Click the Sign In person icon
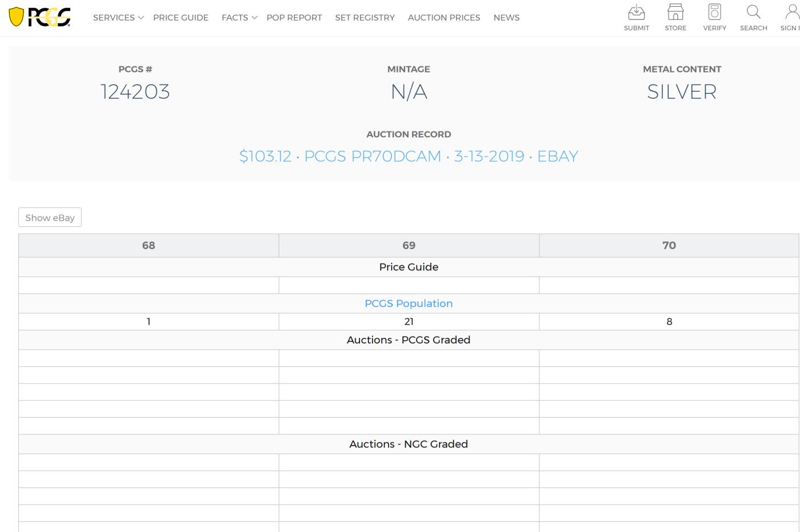The image size is (800, 532). 791,13
